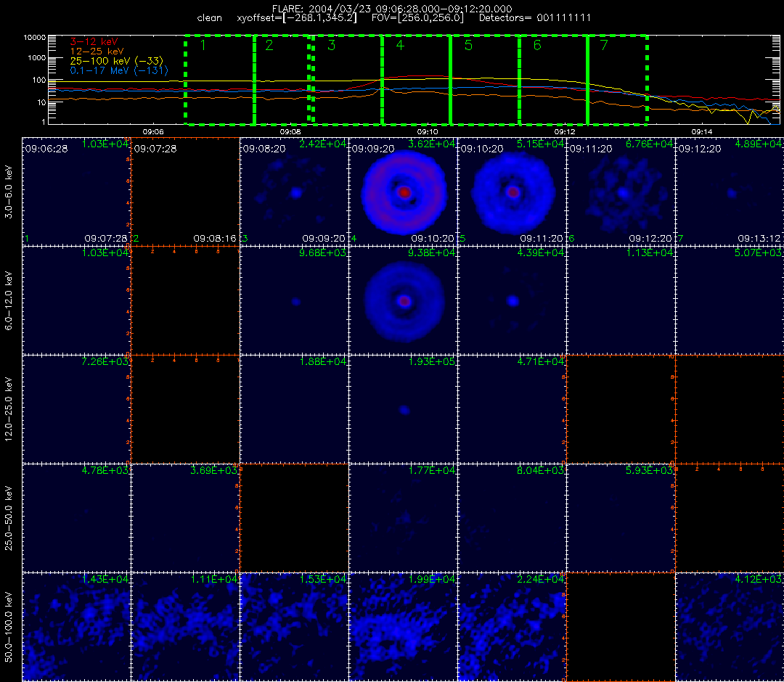Choose interval marker 3 in the light curve
Image resolution: width=784 pixels, height=682 pixels.
click(x=332, y=46)
